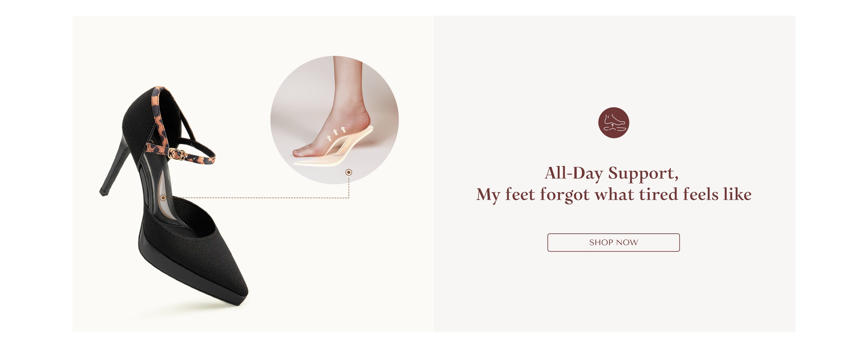Click the upward arrows under the foot arch
The image size is (868, 358).
pos(336,133)
